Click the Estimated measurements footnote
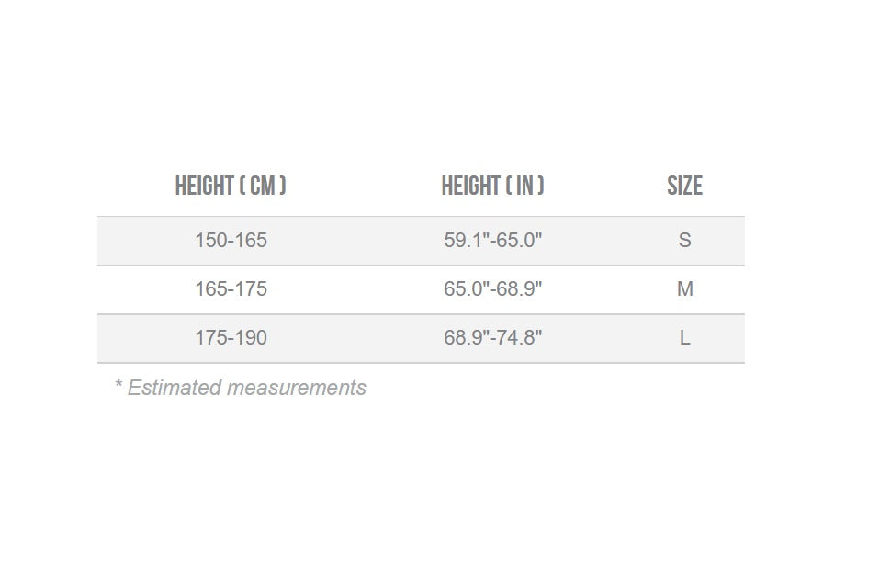This screenshot has height=588, width=891. coord(241,388)
